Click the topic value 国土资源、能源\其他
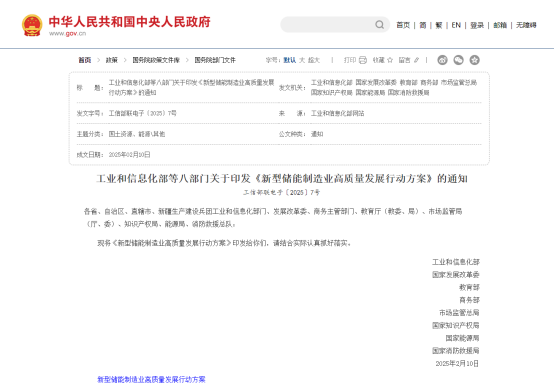 click(x=137, y=134)
